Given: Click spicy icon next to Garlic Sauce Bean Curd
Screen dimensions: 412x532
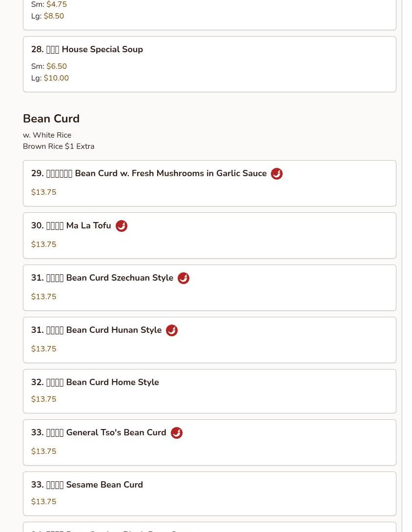Looking at the screenshot, I should (x=277, y=174).
